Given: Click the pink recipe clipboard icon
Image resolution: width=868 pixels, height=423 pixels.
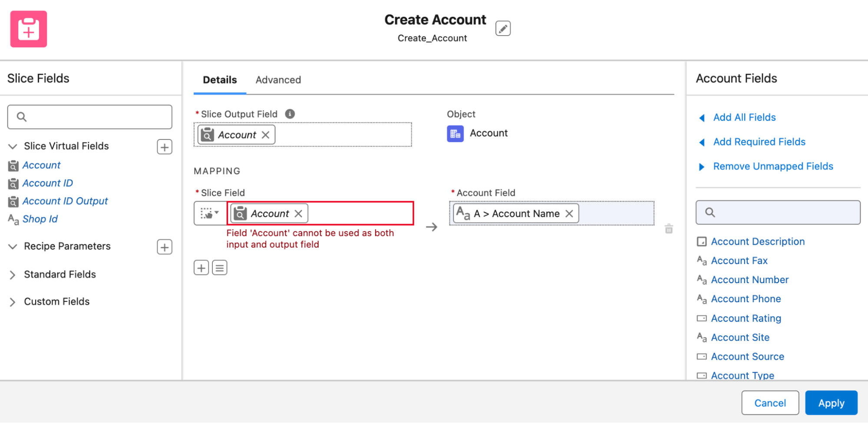Looking at the screenshot, I should (28, 29).
